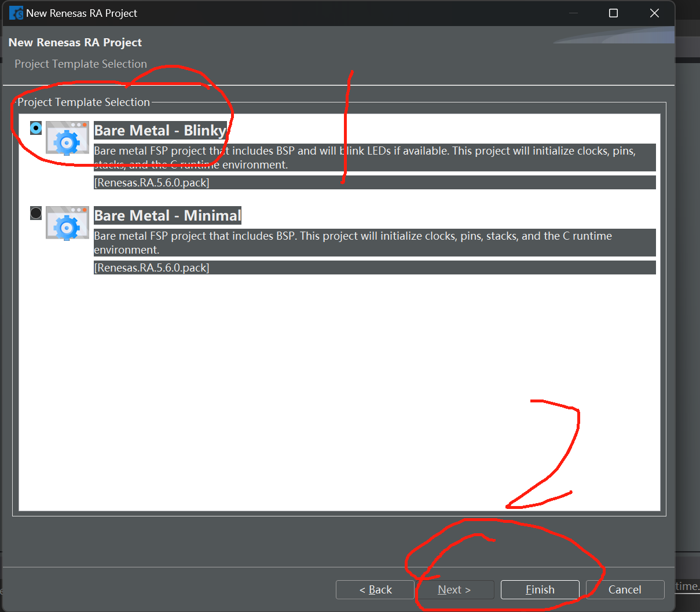
Task: Select the Bare Metal - Blinky radio button
Action: pos(36,128)
